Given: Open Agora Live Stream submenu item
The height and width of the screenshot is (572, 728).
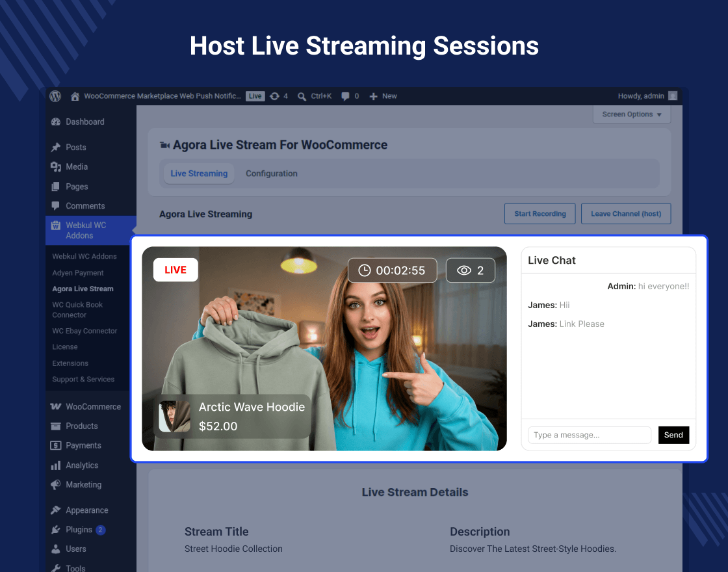Looking at the screenshot, I should click(83, 289).
